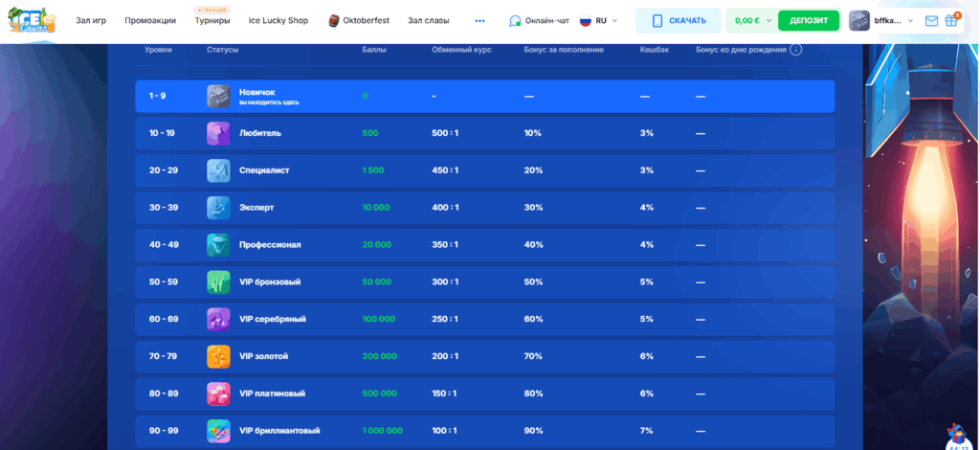Click the VIP золотой status icon
Screen dimensions: 980x450
218,356
